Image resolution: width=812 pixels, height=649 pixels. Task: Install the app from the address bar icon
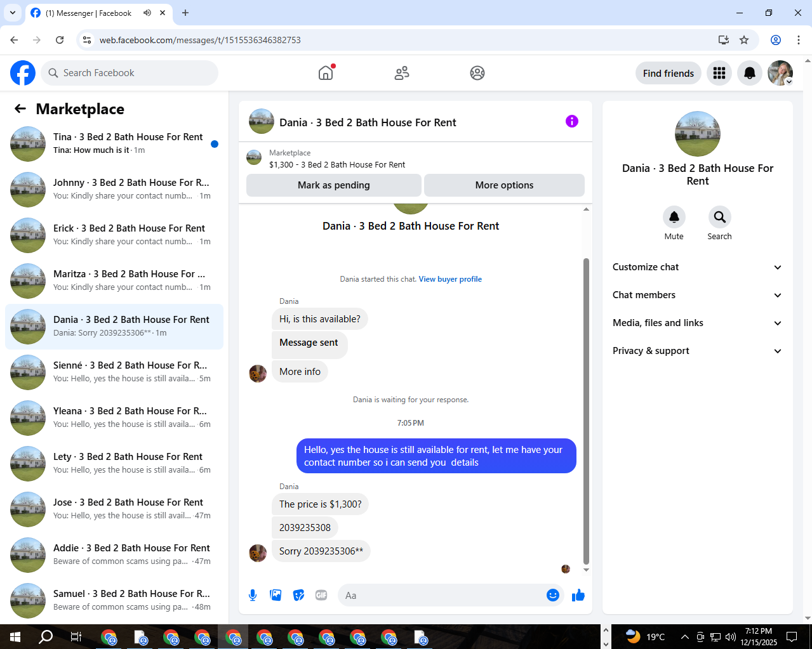point(723,40)
